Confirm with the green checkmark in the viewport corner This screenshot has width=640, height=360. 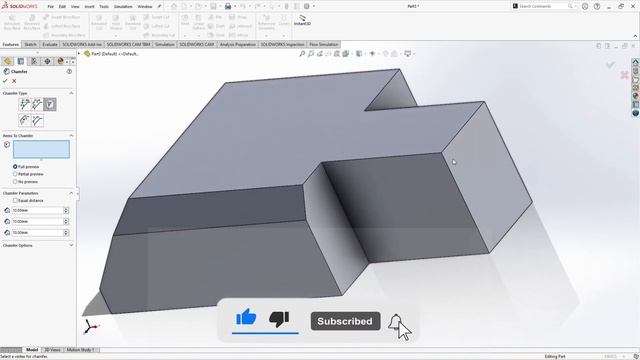click(x=610, y=65)
